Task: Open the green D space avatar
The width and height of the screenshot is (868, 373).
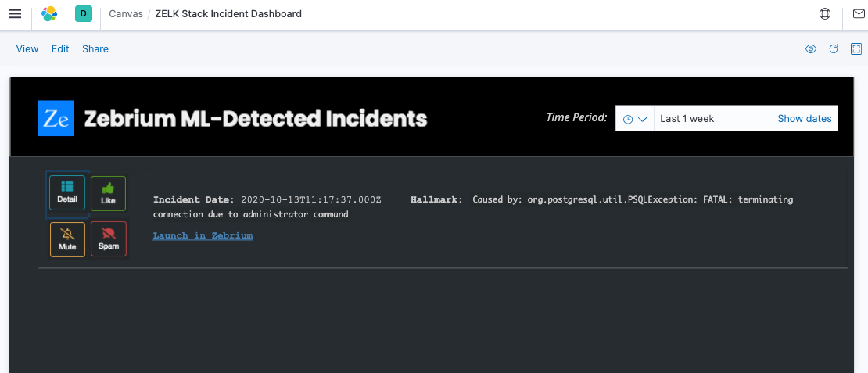Action: (84, 14)
